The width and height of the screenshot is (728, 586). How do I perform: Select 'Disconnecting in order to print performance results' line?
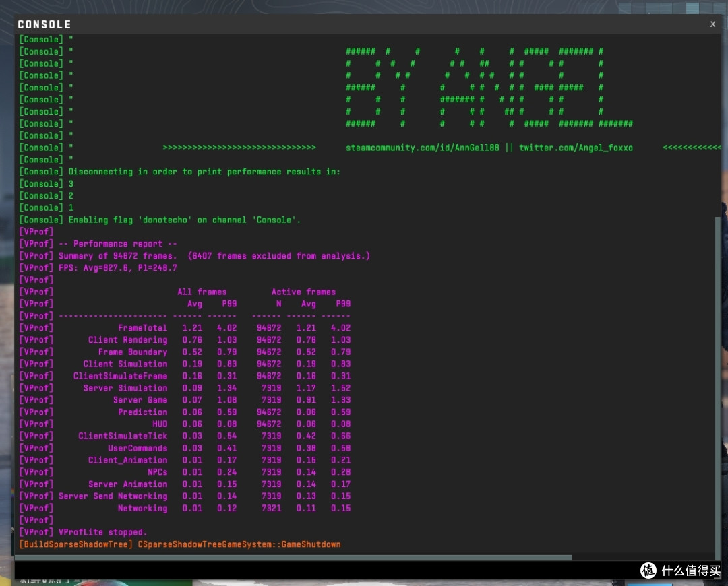[x=179, y=172]
